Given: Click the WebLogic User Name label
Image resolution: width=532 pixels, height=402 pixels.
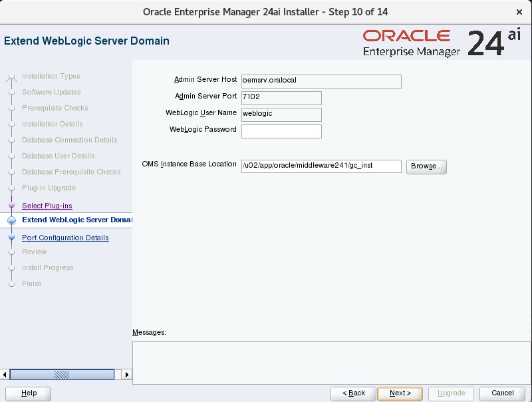Looking at the screenshot, I should pyautogui.click(x=201, y=112).
